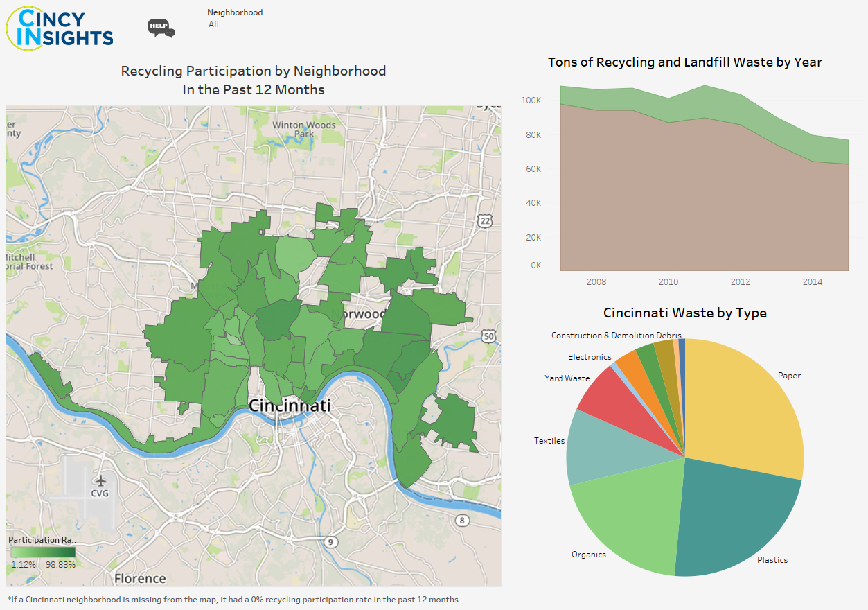Click the Winton Woods Park label
This screenshot has height=610, width=868.
303,130
